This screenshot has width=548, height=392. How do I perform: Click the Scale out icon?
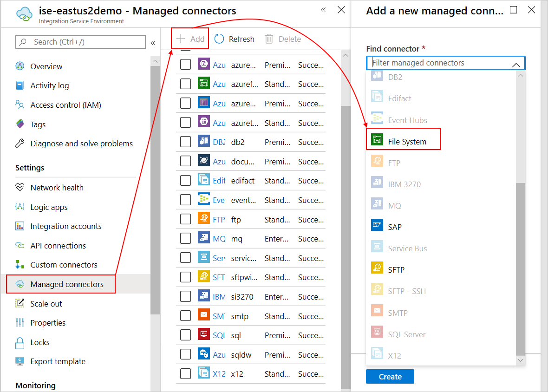20,303
